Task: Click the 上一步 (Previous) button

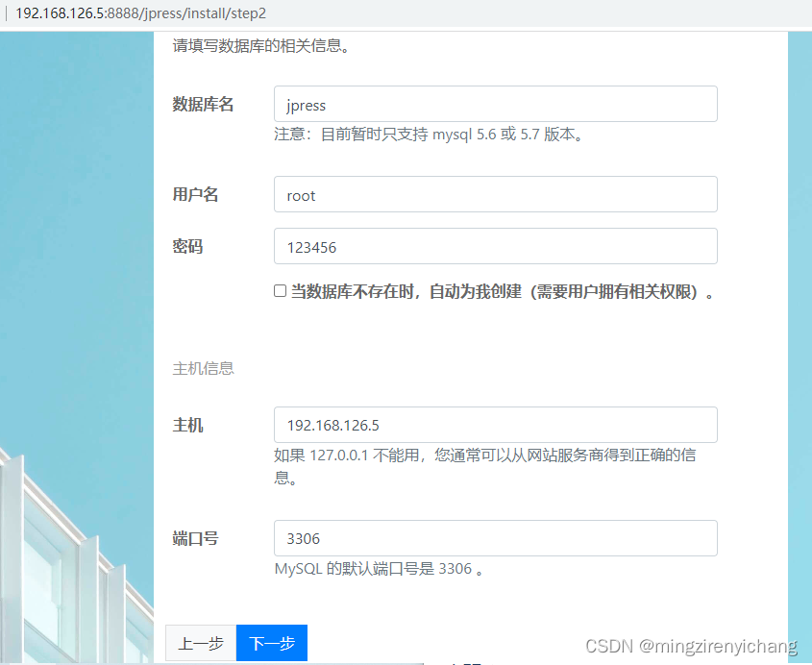Action: click(201, 644)
